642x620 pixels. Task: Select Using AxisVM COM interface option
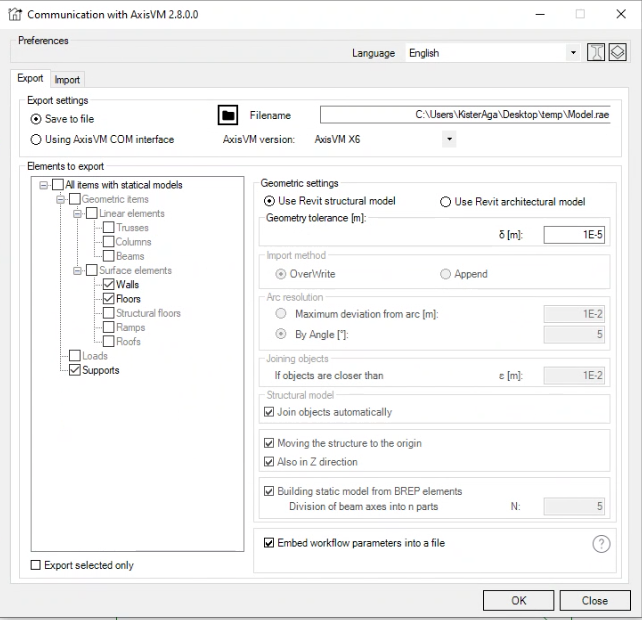(x=36, y=140)
